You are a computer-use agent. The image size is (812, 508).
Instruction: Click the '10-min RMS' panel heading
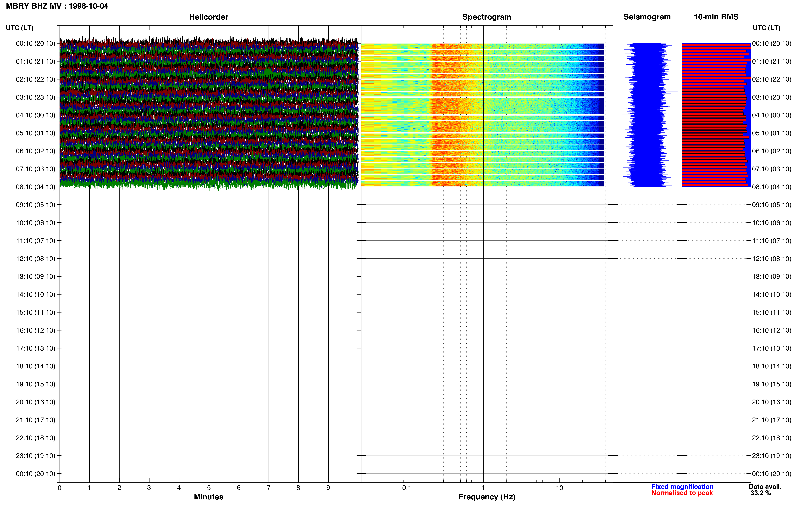click(x=716, y=17)
